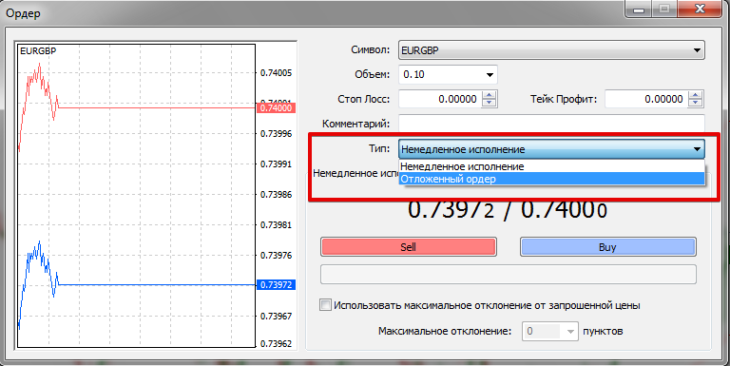Image resolution: width=730 pixels, height=366 pixels.
Task: Click the 0.74005 price axis label
Action: [x=276, y=73]
